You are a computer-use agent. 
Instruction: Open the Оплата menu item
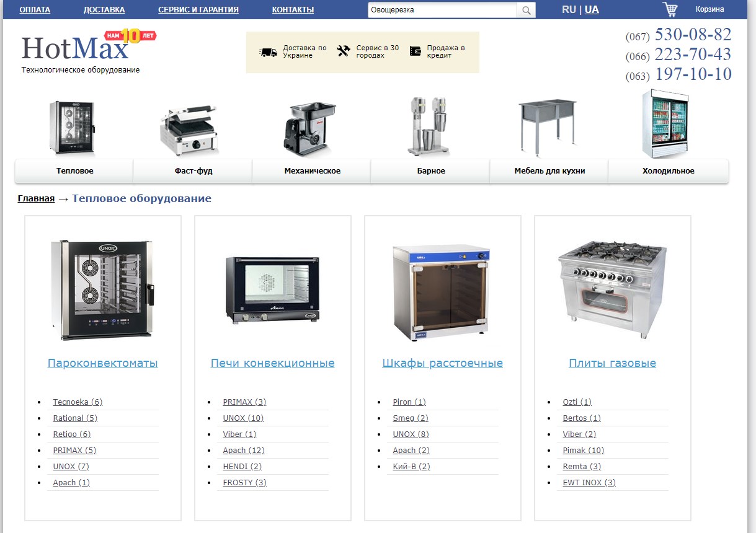pos(35,10)
